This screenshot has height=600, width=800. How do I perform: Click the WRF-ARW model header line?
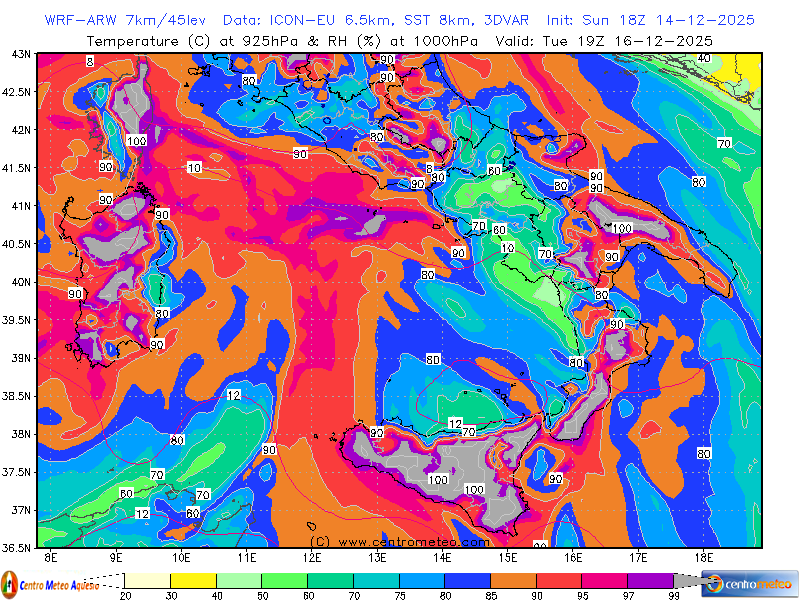(400, 20)
